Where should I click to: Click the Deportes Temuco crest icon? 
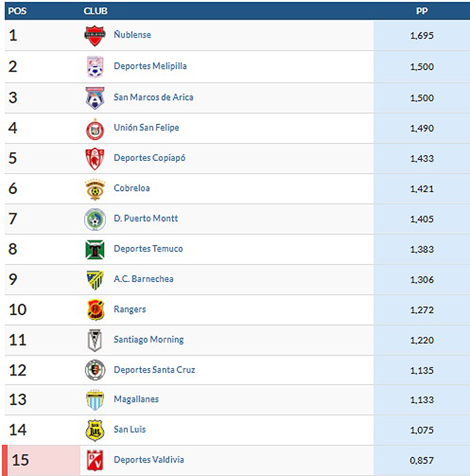coord(95,250)
